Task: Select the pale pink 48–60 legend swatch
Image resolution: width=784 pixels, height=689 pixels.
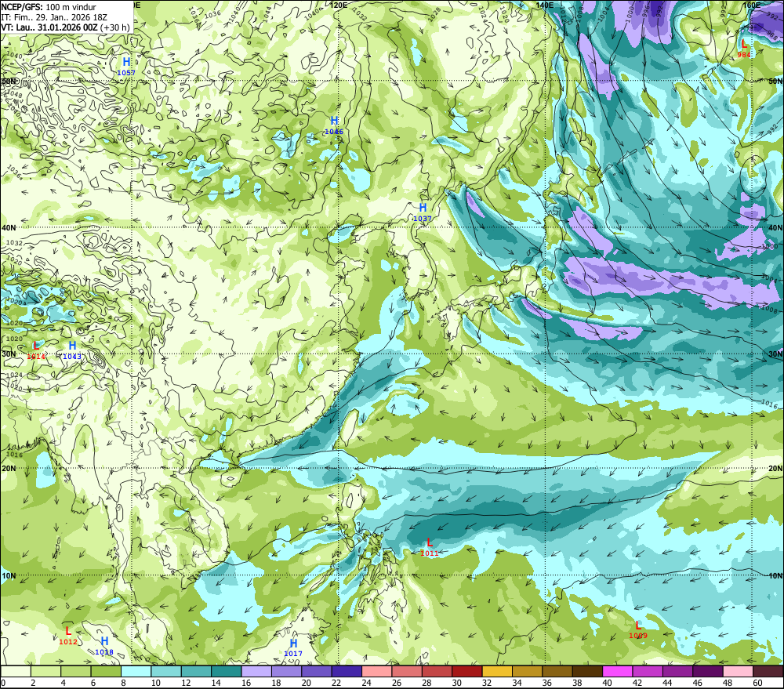Action: [x=738, y=671]
